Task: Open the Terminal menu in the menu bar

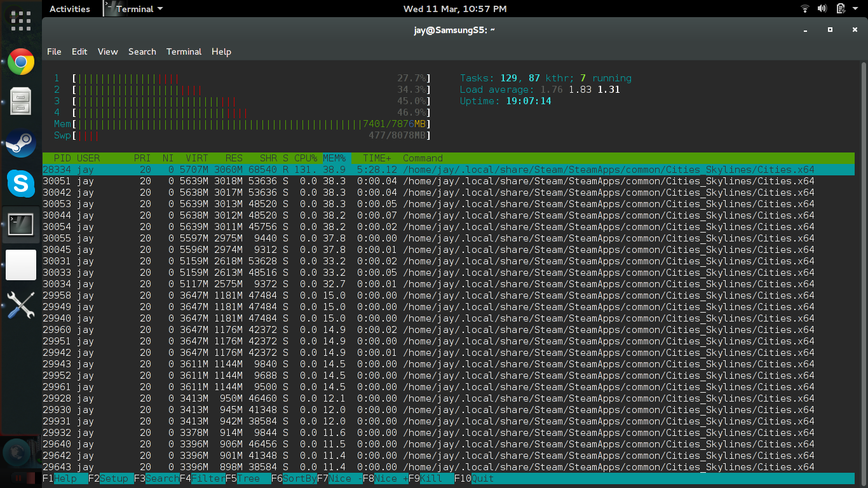Action: coord(184,51)
